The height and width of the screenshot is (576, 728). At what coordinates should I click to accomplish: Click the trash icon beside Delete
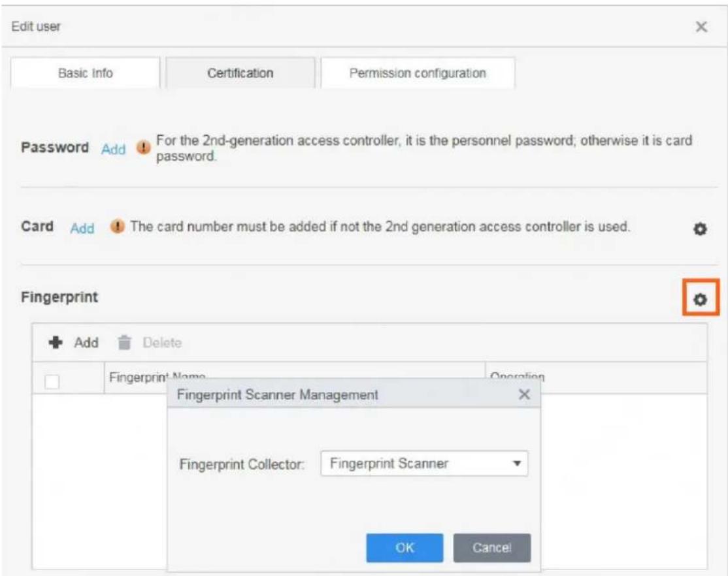pyautogui.click(x=124, y=343)
